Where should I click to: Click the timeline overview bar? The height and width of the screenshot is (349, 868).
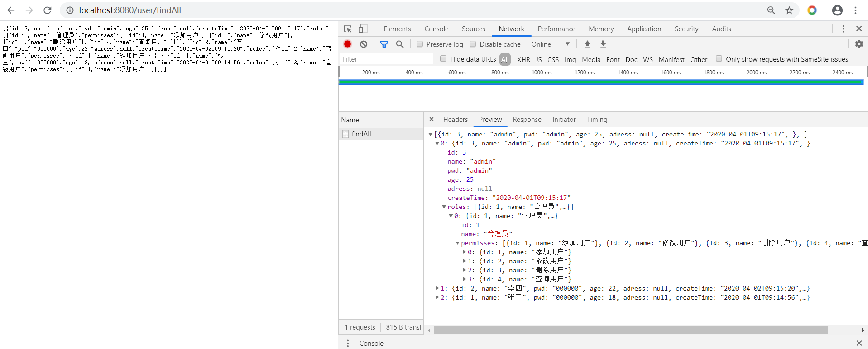[x=601, y=82]
